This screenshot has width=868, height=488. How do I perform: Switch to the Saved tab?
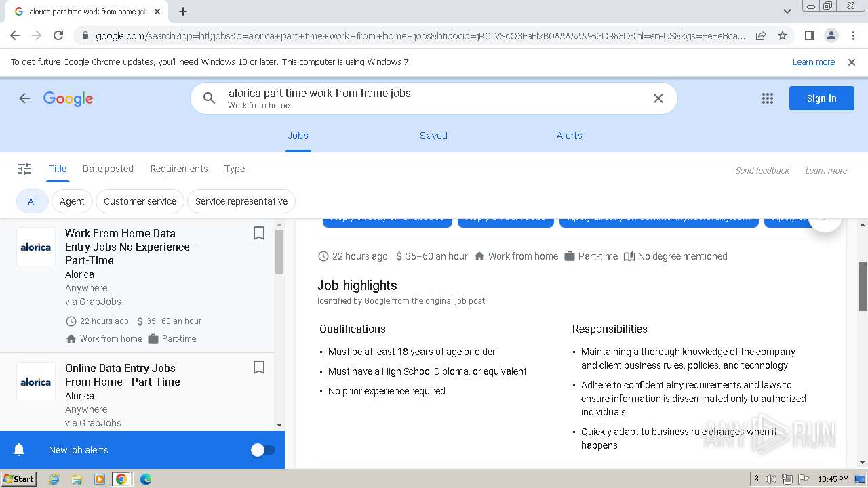433,136
